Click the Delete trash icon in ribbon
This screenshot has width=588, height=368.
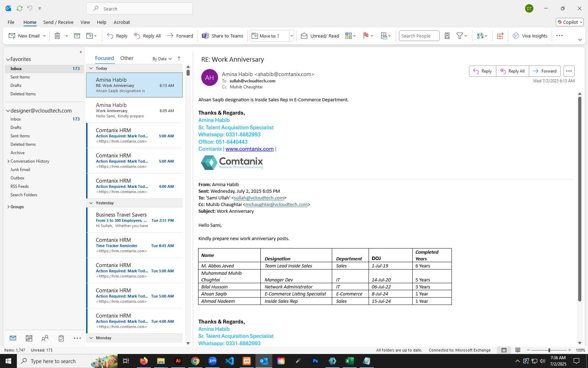(x=57, y=36)
